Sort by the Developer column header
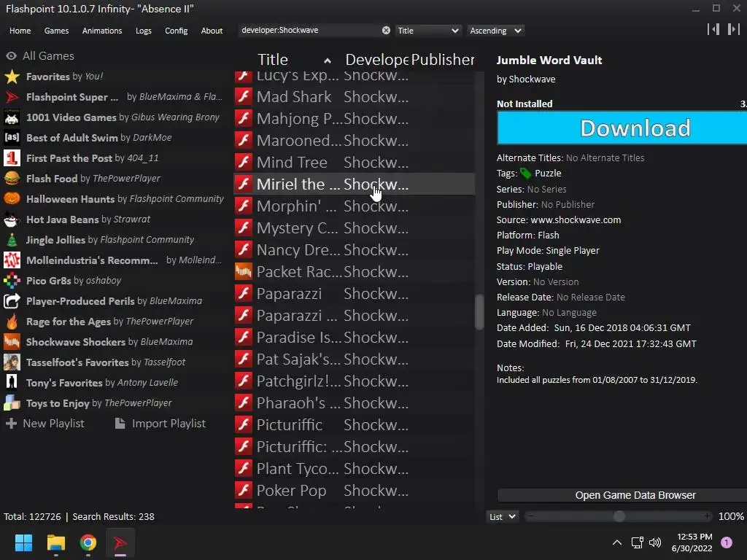Image resolution: width=747 pixels, height=560 pixels. pyautogui.click(x=377, y=60)
